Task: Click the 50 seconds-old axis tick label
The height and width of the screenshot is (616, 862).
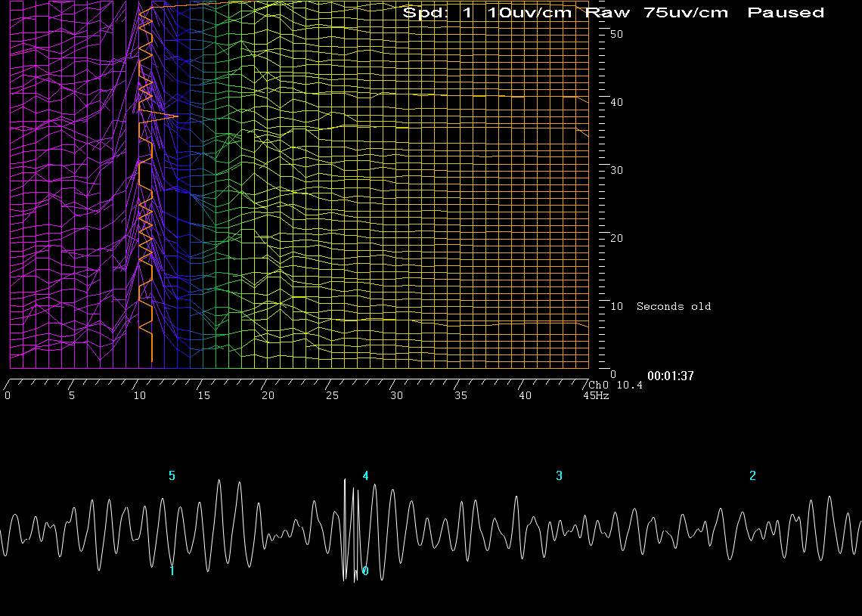Action: click(615, 34)
